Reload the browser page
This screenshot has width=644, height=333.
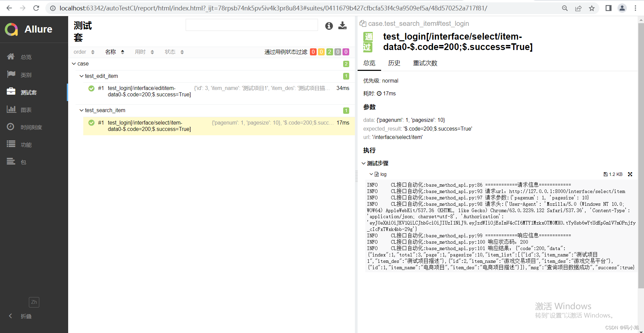click(x=36, y=8)
